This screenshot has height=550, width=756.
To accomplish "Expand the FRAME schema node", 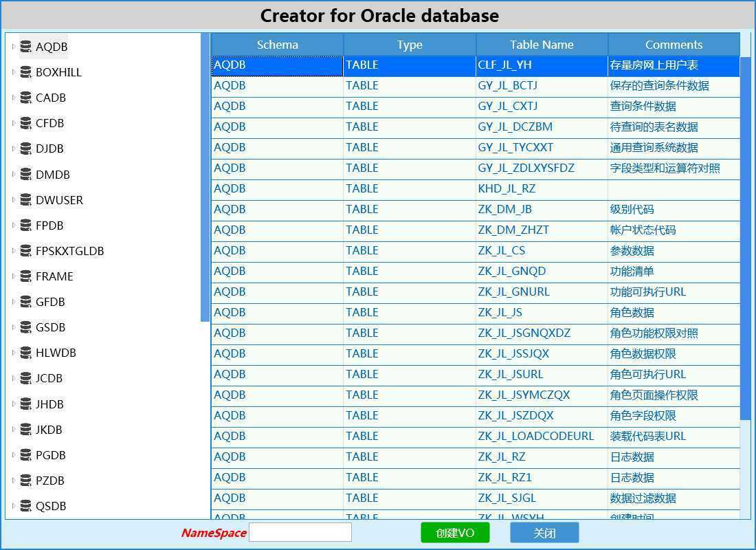I will tap(14, 277).
